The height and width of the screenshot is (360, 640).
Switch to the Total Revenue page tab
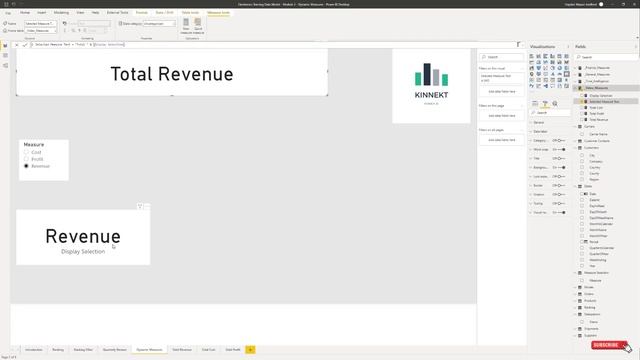[x=182, y=350]
